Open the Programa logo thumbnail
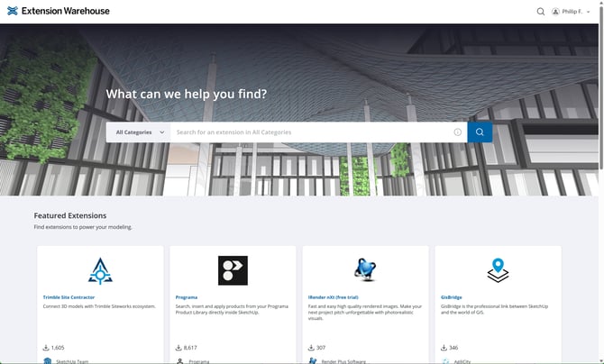Screen dimensions: 604x364 click(x=233, y=270)
